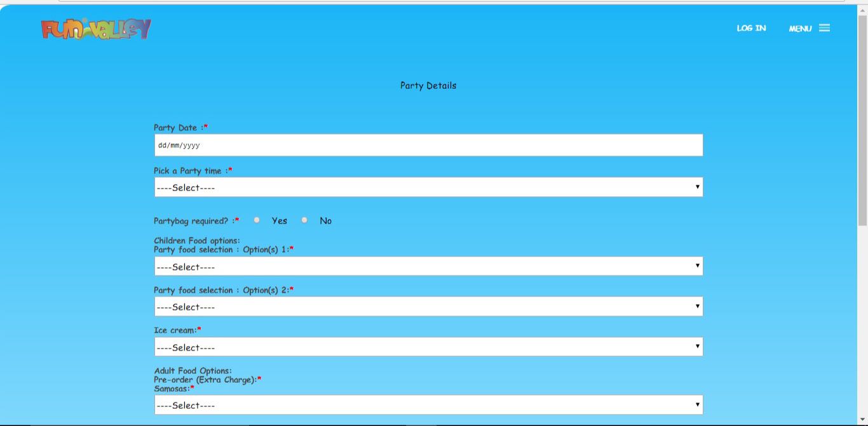Click the Party Date label
The height and width of the screenshot is (426, 868).
(180, 128)
